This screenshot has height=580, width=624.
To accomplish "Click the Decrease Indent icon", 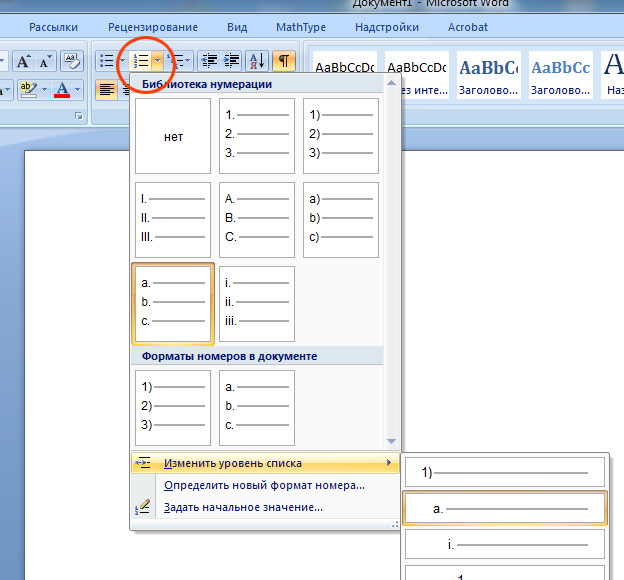I will pos(209,61).
